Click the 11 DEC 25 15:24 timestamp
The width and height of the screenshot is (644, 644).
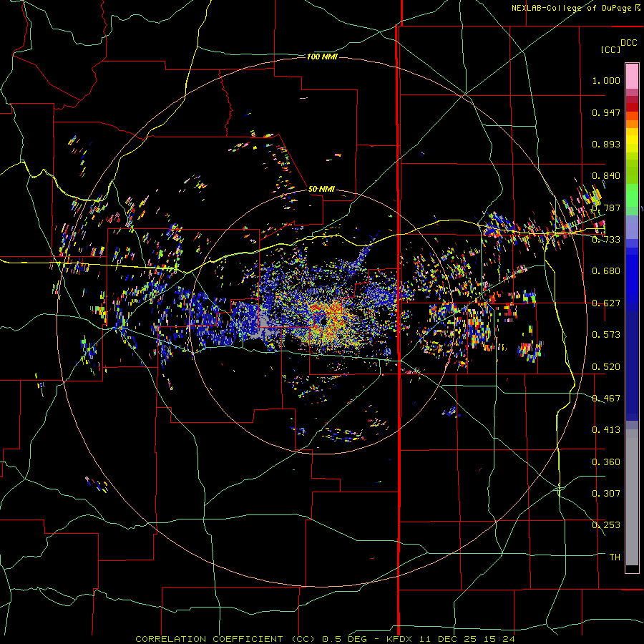tap(467, 639)
